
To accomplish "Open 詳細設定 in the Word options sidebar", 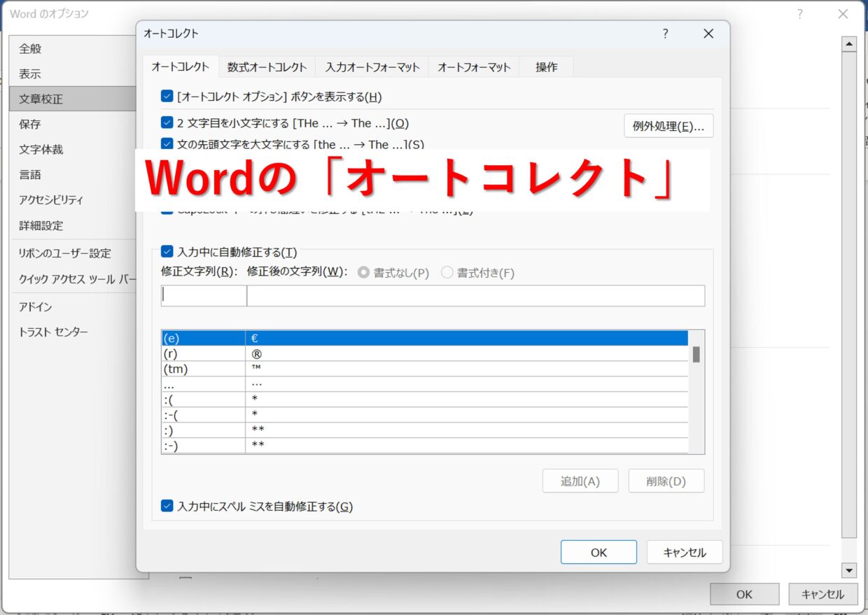I will (73, 226).
